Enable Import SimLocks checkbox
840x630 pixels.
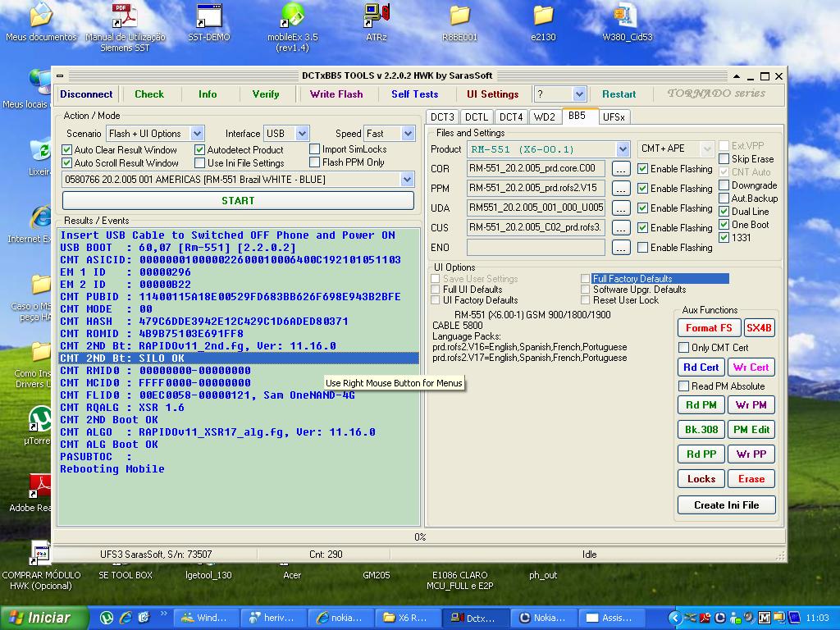[314, 149]
